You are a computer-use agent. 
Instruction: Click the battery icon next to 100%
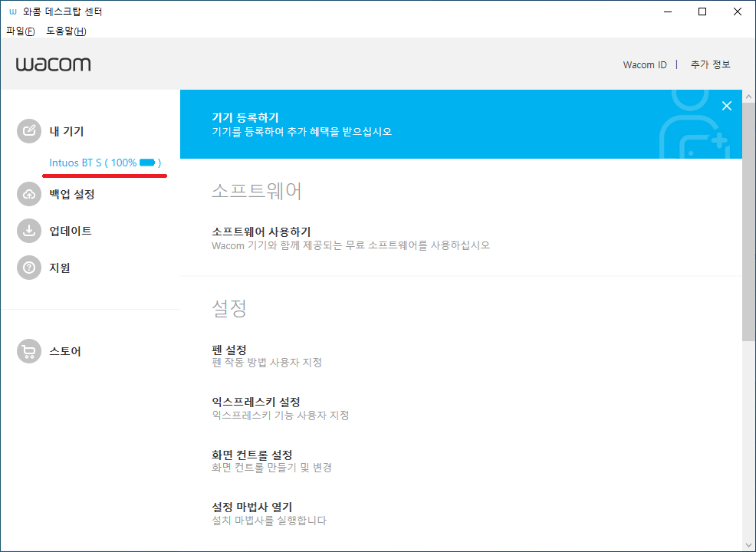(147, 163)
